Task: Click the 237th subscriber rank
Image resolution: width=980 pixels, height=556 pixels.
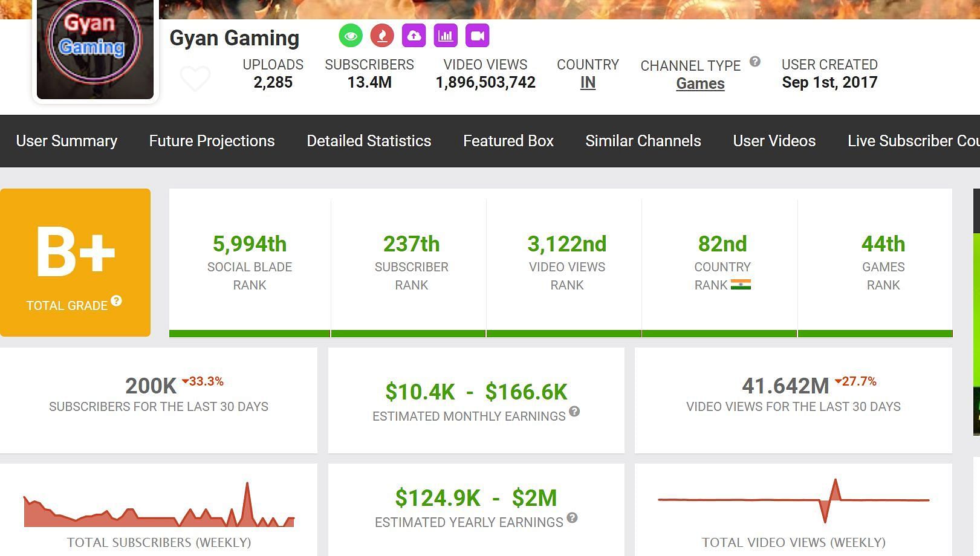Action: click(412, 244)
